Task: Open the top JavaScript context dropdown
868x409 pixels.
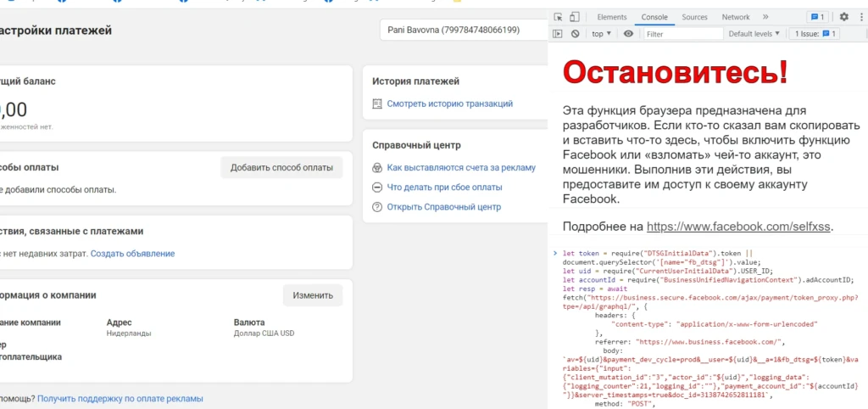Action: point(602,34)
